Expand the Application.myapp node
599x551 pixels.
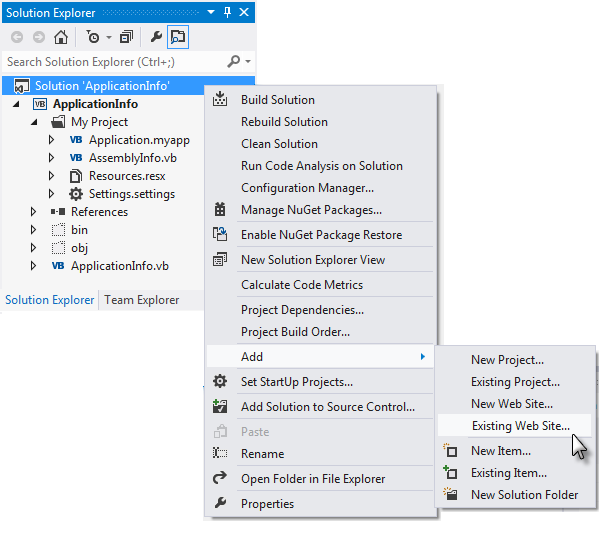point(51,140)
